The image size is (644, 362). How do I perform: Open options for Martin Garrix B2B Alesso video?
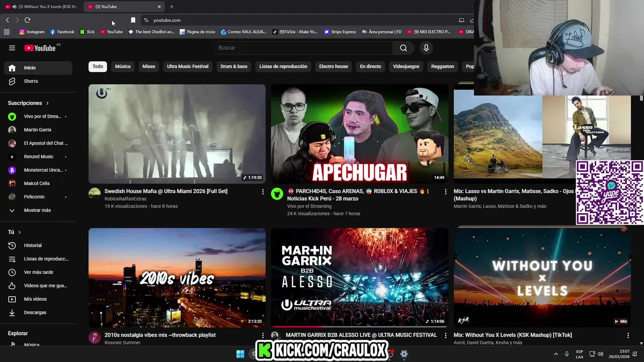(x=445, y=335)
